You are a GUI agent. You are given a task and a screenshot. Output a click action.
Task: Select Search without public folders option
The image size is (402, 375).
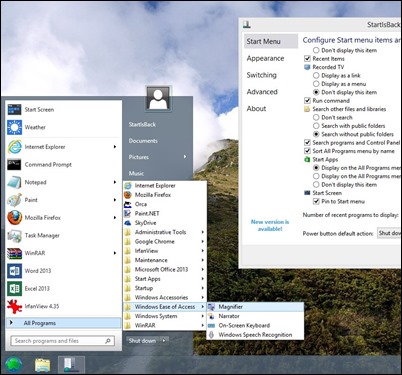(x=316, y=134)
